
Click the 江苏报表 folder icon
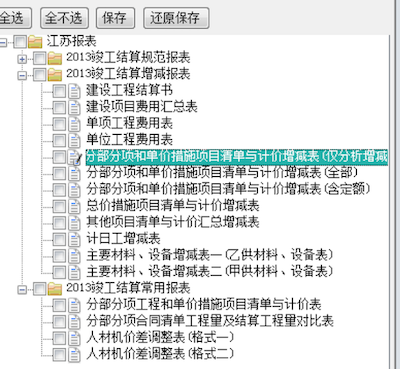[35, 42]
